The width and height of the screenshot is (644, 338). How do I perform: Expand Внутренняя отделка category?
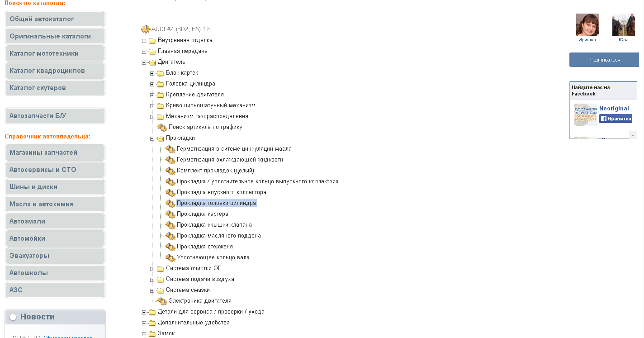pyautogui.click(x=144, y=41)
